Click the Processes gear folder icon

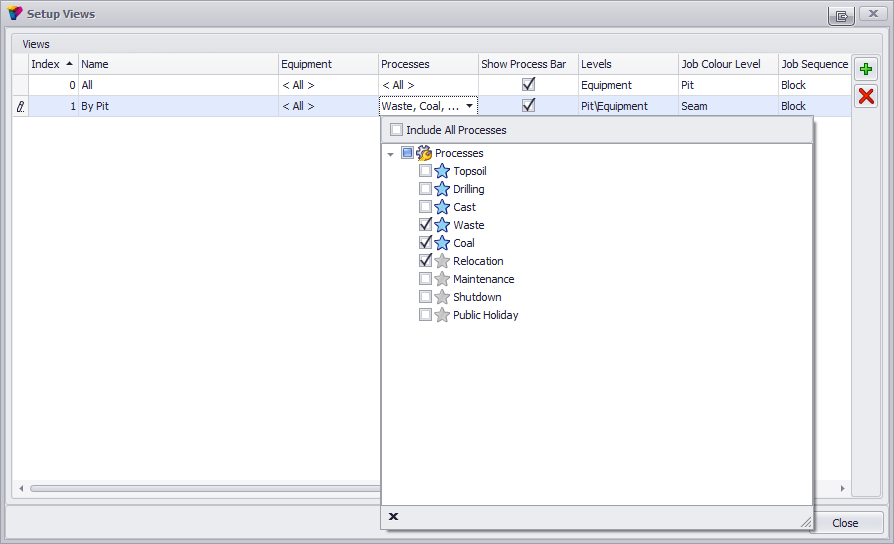click(x=424, y=153)
